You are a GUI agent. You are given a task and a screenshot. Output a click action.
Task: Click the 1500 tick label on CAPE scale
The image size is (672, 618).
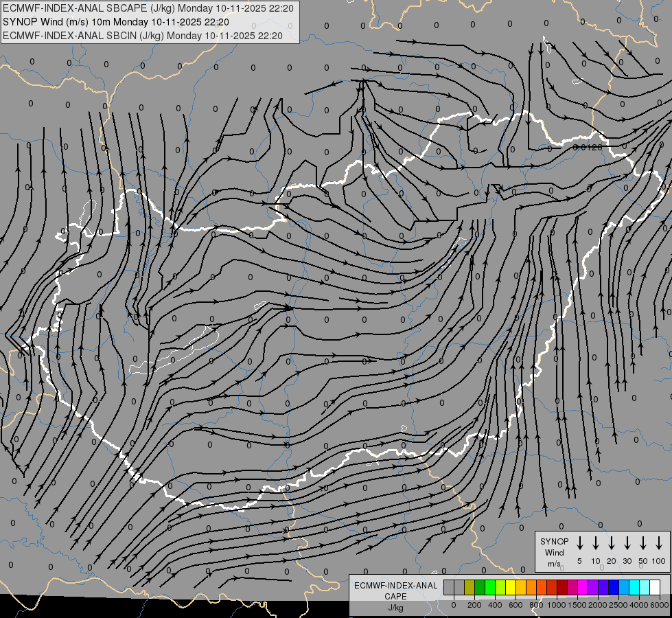tap(577, 605)
